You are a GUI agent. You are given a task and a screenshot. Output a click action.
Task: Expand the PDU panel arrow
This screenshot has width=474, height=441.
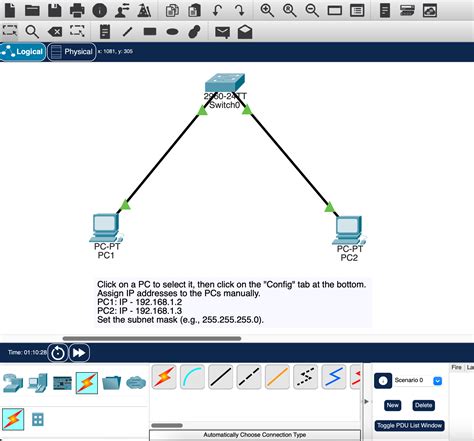(x=366, y=401)
